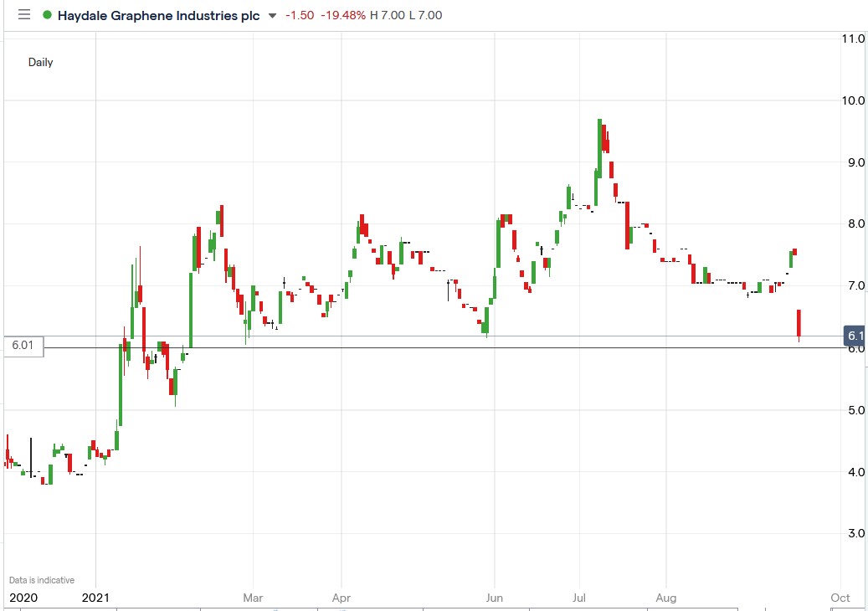Click the 6.1 current price tag
Screen dimensions: 868x611
pos(855,336)
